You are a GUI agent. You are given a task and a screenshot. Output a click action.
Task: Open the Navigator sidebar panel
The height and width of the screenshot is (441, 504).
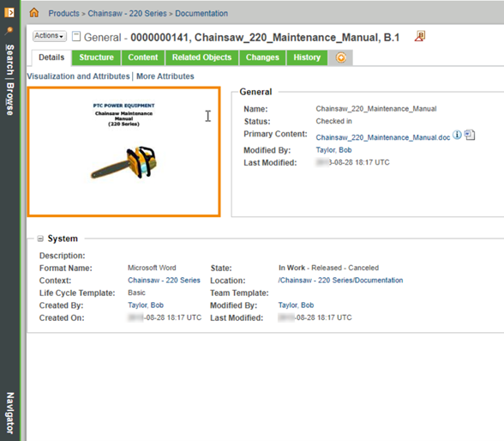coord(9,413)
